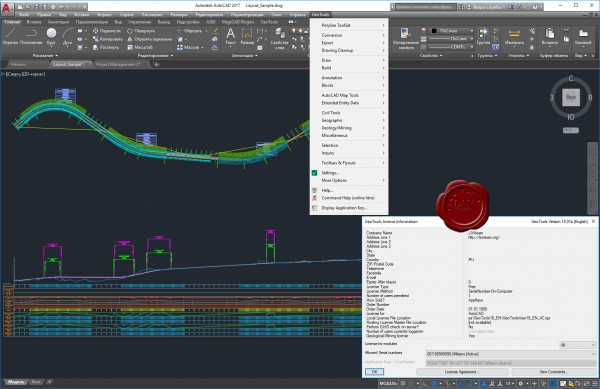Open the MagiCAD Plugins ribbon tab

238,22
